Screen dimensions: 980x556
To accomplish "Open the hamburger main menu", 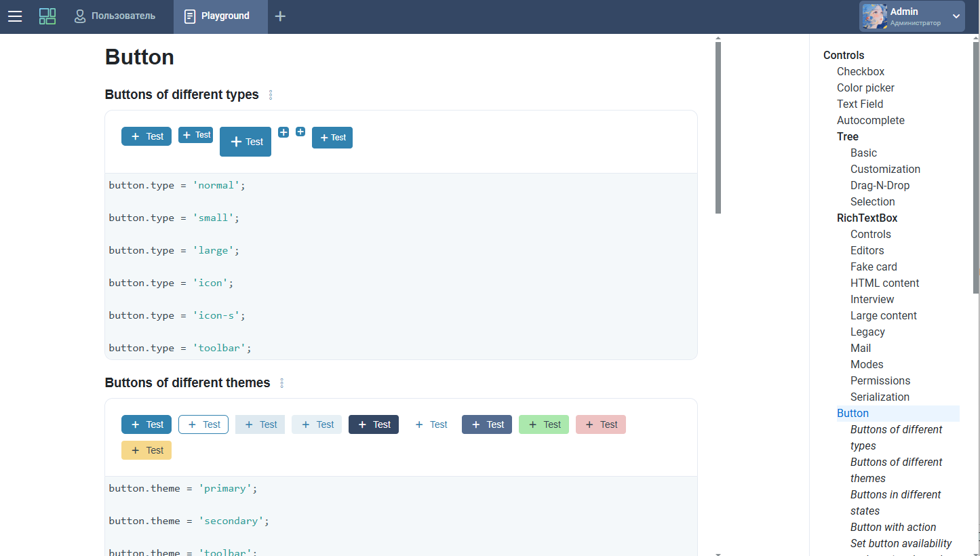I will 15,16.
